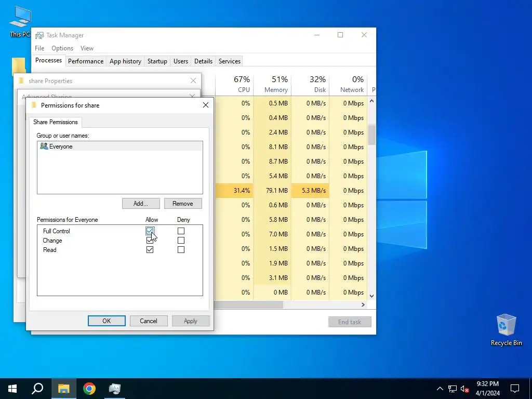Switch to File Explorer in taskbar

[x=63, y=389]
